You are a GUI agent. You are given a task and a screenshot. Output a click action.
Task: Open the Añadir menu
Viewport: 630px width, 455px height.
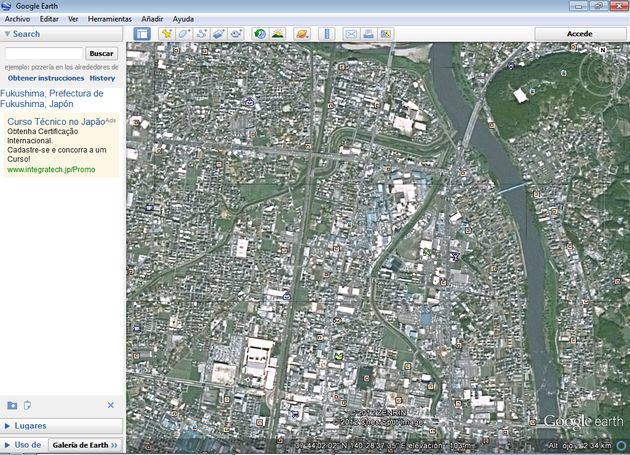tap(152, 19)
